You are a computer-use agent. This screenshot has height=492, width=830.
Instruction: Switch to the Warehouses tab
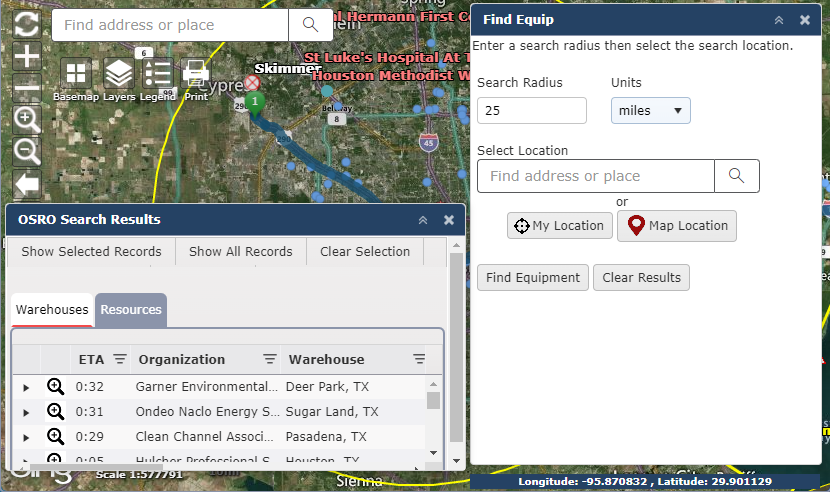[x=52, y=310]
